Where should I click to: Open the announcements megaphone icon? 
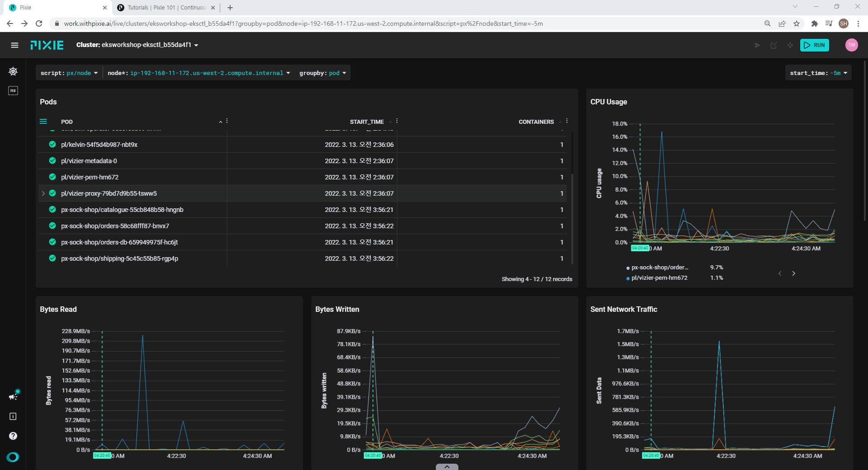pyautogui.click(x=13, y=396)
